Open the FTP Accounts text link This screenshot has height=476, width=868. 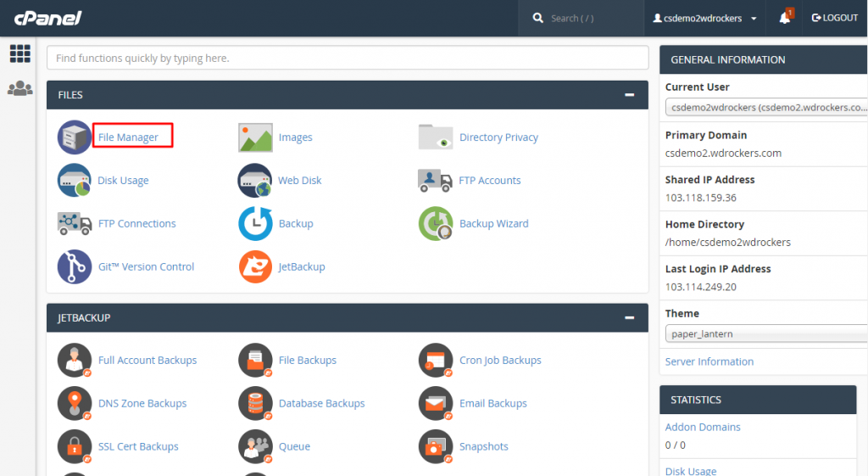pyautogui.click(x=489, y=180)
